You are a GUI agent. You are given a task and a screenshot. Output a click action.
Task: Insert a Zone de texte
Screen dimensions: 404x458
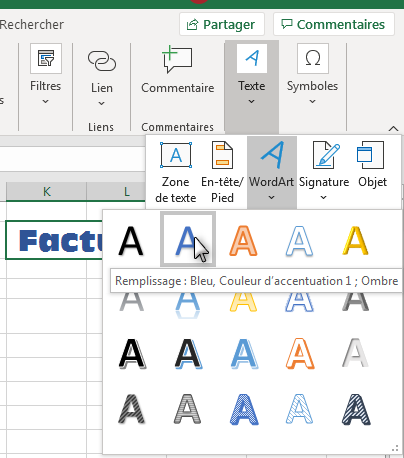[176, 173]
